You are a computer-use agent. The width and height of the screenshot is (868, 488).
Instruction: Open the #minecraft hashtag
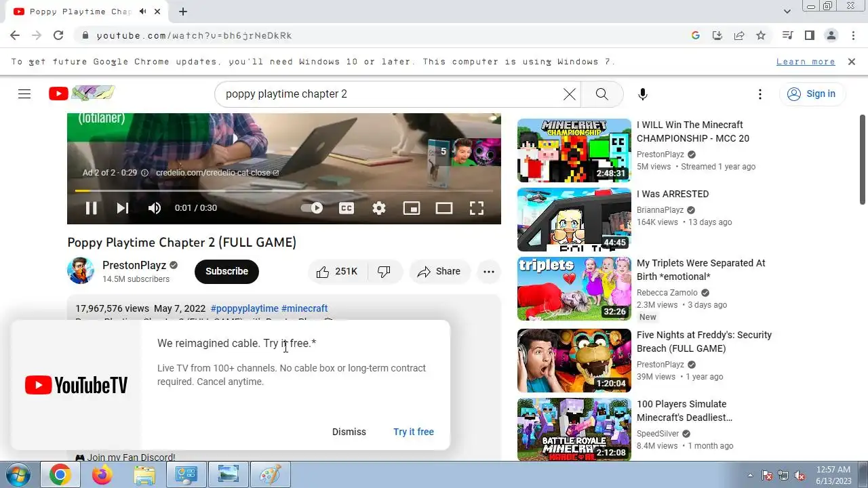click(x=304, y=308)
